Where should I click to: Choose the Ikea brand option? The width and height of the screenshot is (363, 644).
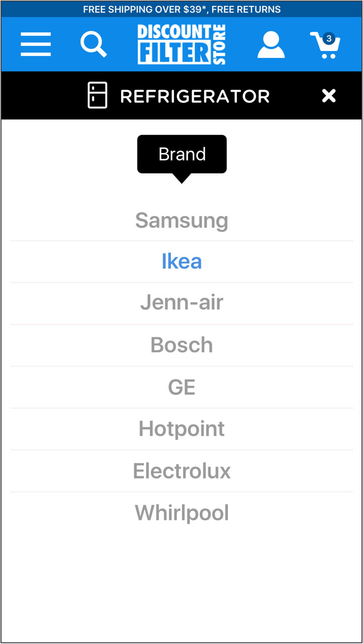coord(181,262)
